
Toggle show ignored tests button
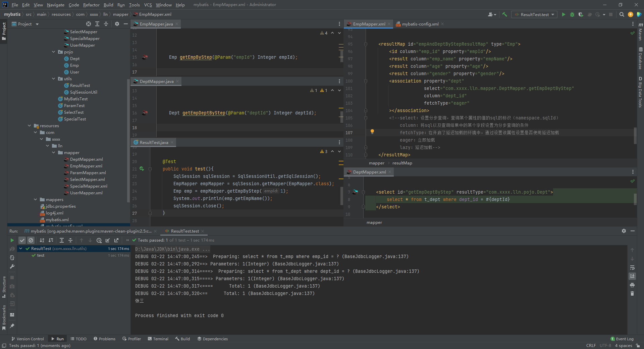click(x=31, y=240)
